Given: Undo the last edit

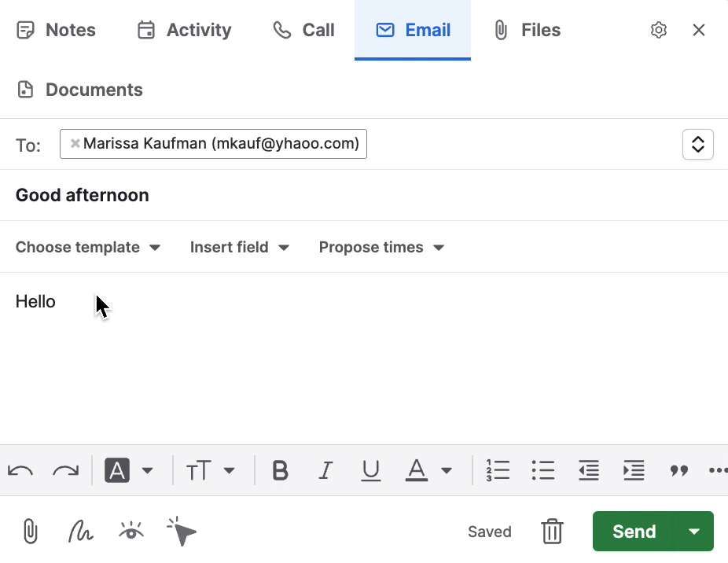Looking at the screenshot, I should [x=20, y=471].
